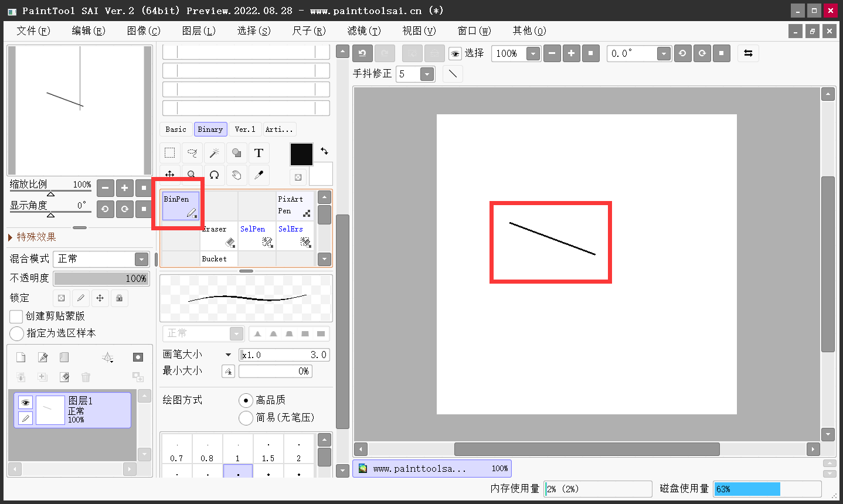Toggle lock layer movement
Screen dimensions: 843x504
[x=100, y=298]
